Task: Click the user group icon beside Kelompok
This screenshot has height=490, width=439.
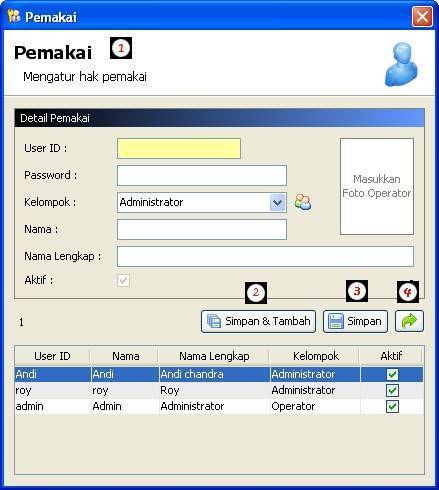Action: click(x=303, y=202)
